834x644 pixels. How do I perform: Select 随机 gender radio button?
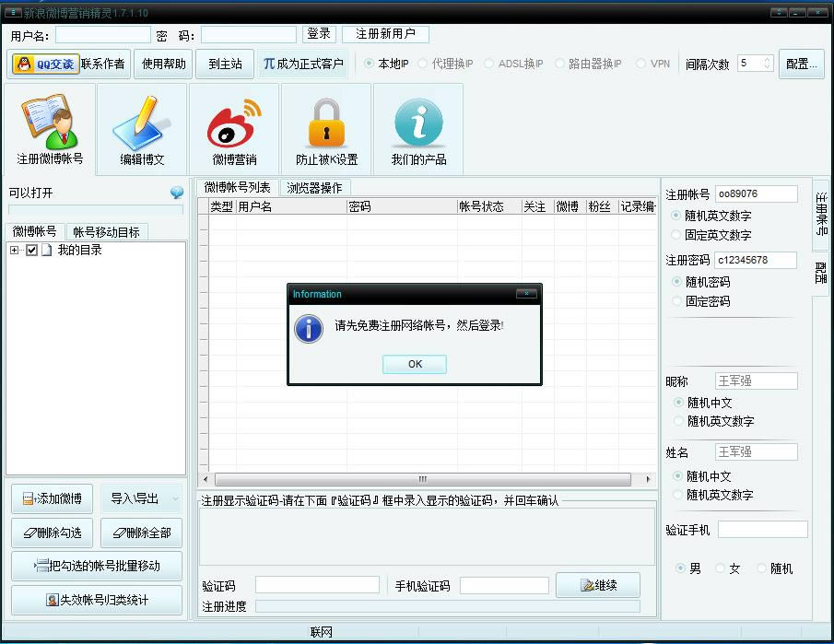(x=761, y=568)
